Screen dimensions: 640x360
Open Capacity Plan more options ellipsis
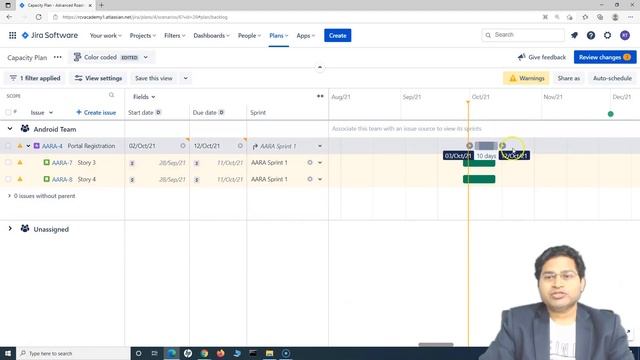58,57
